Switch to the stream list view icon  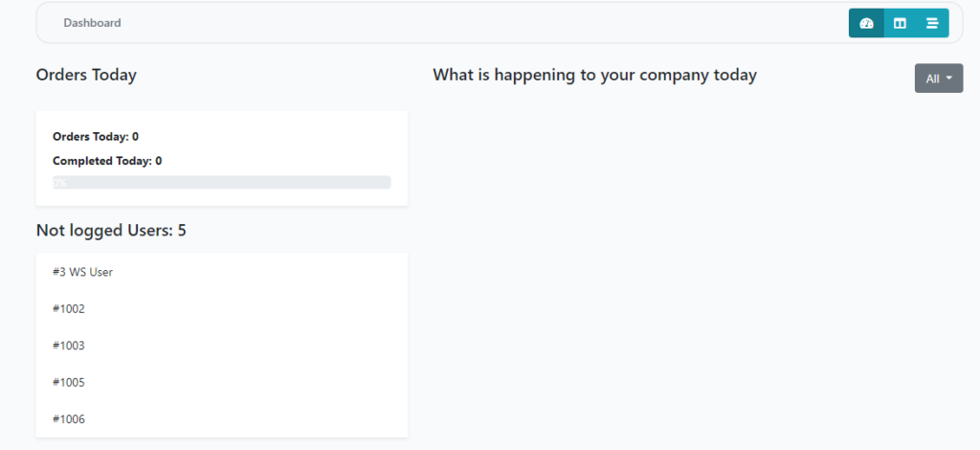[x=932, y=23]
